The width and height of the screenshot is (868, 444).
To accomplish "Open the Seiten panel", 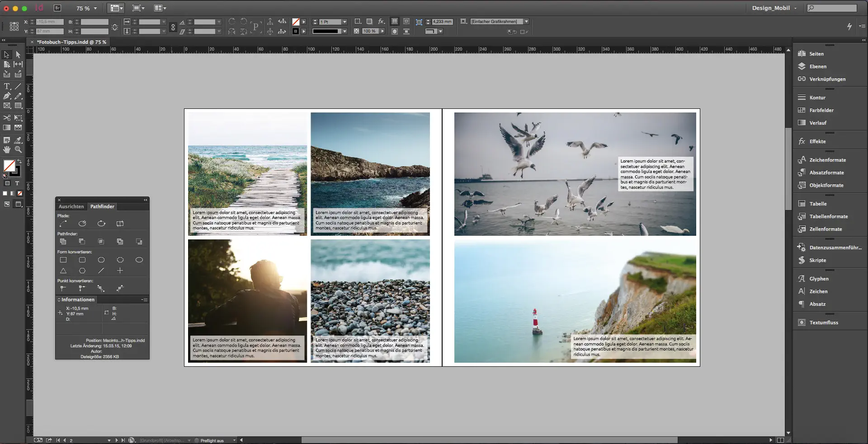I will pos(816,53).
